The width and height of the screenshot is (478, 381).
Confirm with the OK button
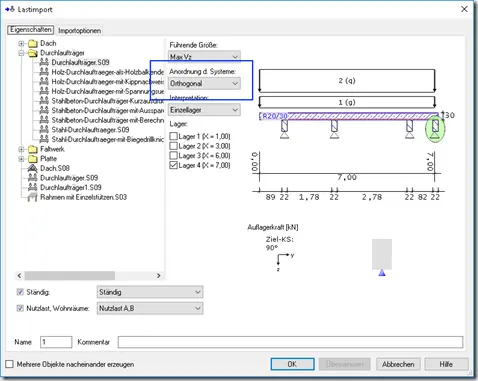point(292,364)
